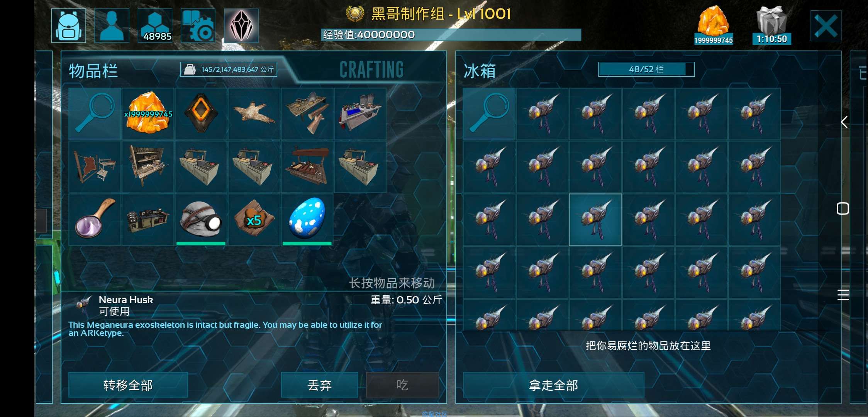The image size is (868, 417).
Task: Open the backpack inventory icon
Action: [x=68, y=25]
